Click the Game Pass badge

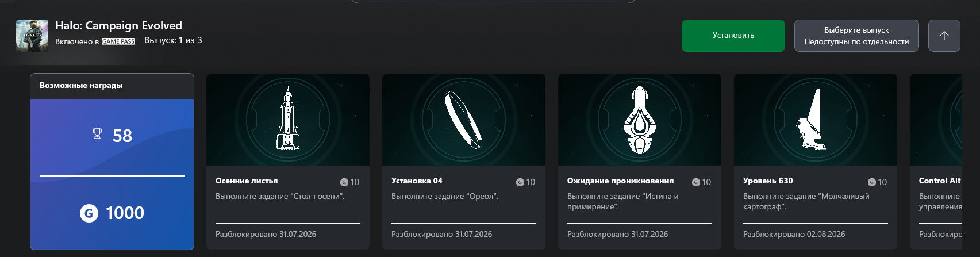(118, 41)
